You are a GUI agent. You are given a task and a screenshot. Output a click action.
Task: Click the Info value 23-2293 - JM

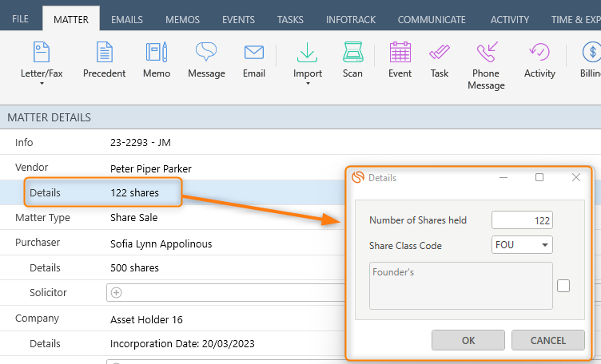pos(141,142)
